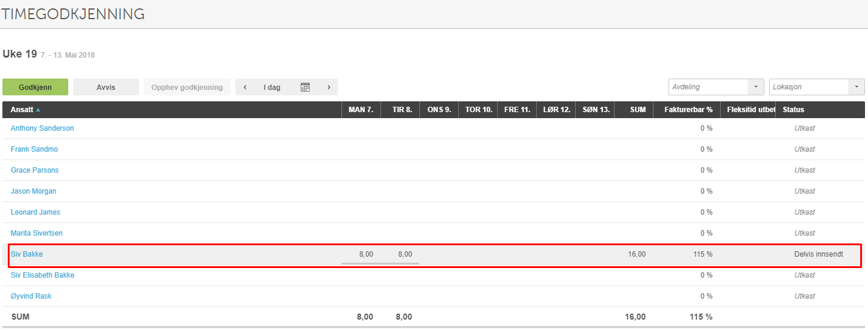This screenshot has width=868, height=331.
Task: Expand the Lokasjon dropdown arrow
Action: (x=857, y=87)
